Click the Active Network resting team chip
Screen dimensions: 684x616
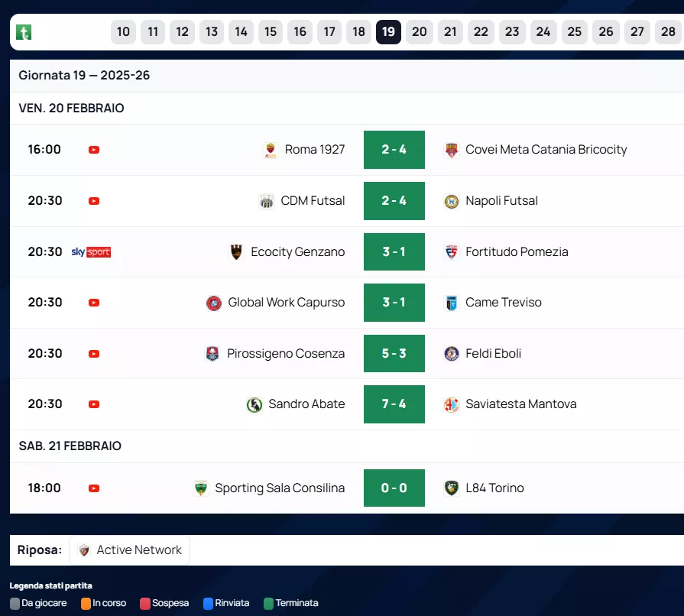pyautogui.click(x=130, y=550)
